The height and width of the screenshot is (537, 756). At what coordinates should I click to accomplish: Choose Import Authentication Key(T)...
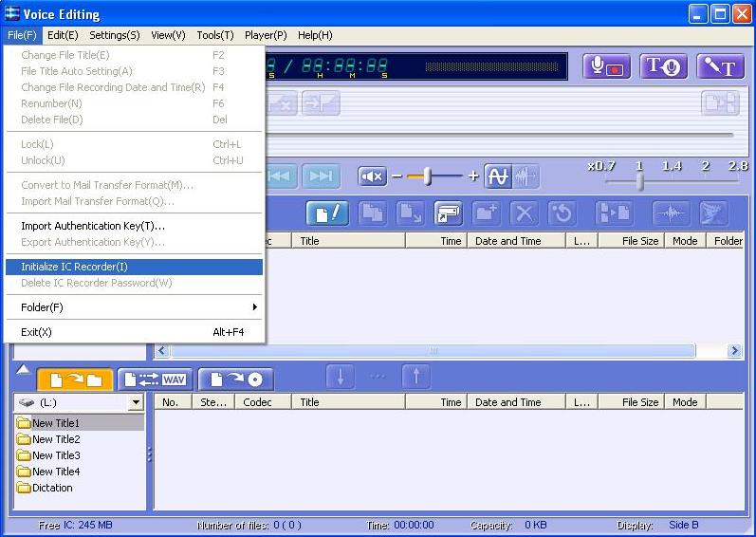[x=134, y=226]
